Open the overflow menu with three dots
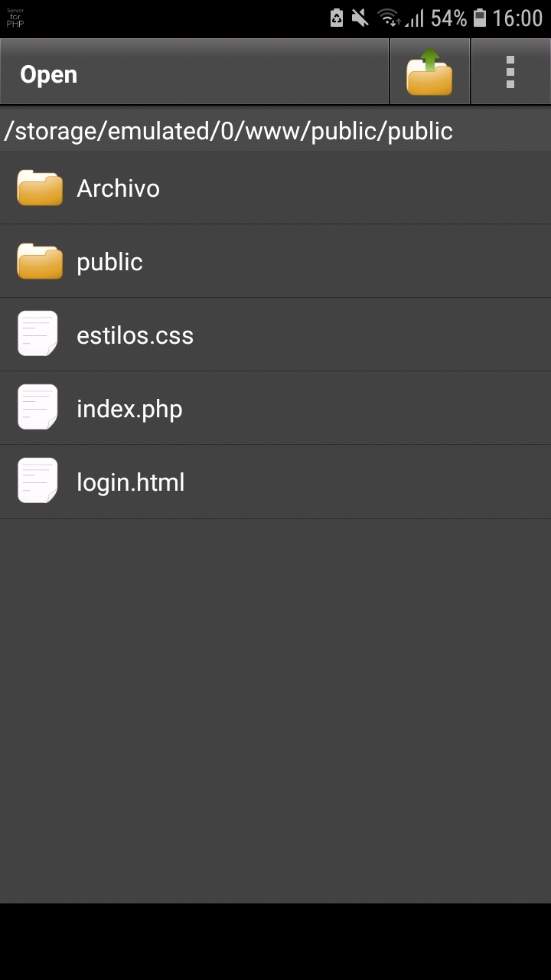551x980 pixels. click(x=510, y=71)
